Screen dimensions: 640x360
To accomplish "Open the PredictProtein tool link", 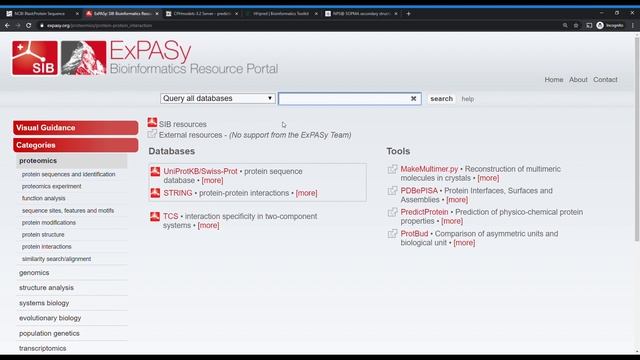I will point(424,212).
